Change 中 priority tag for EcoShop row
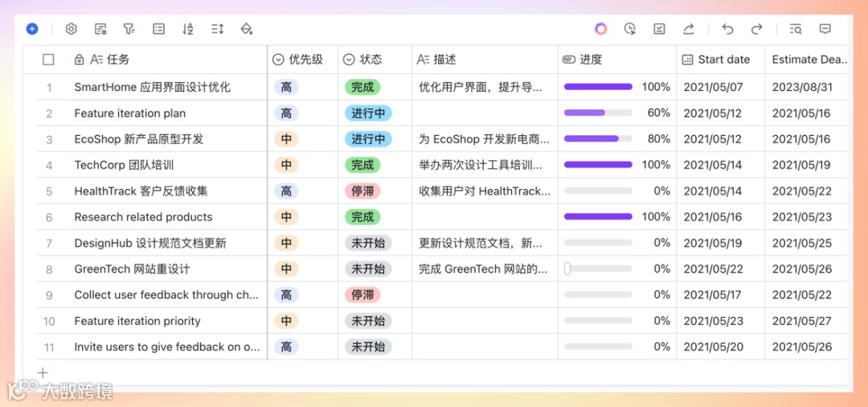The width and height of the screenshot is (868, 407). coord(286,139)
